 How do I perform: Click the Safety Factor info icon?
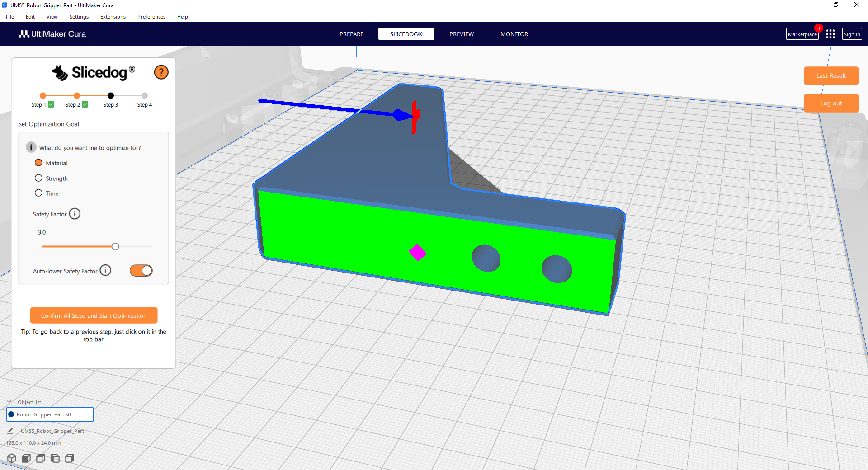(75, 214)
